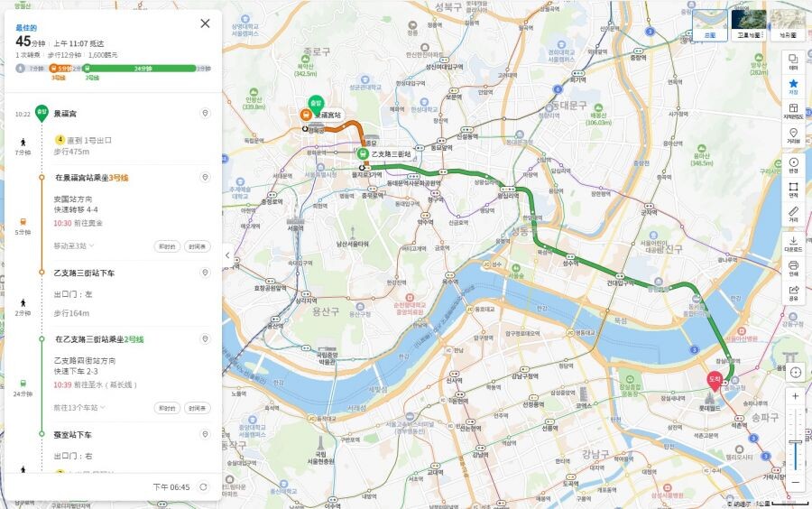Switch to terrain map view tab
Image resolution: width=812 pixels, height=509 pixels.
tap(788, 25)
